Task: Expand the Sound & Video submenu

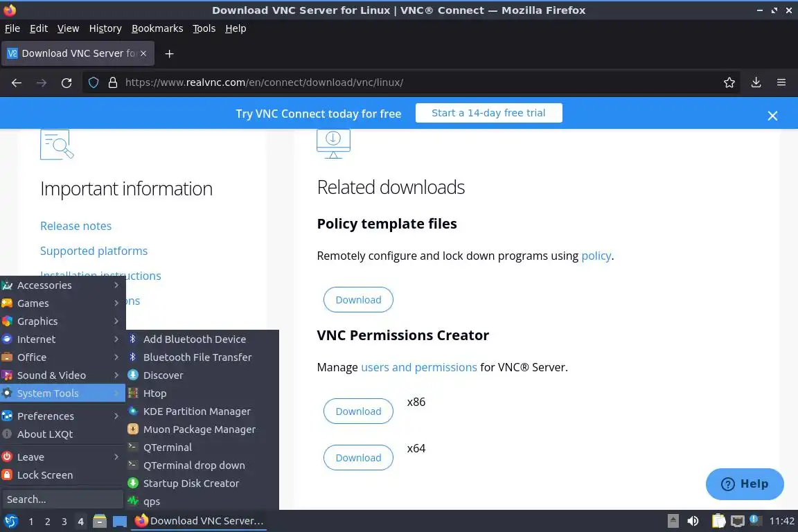Action: click(62, 375)
